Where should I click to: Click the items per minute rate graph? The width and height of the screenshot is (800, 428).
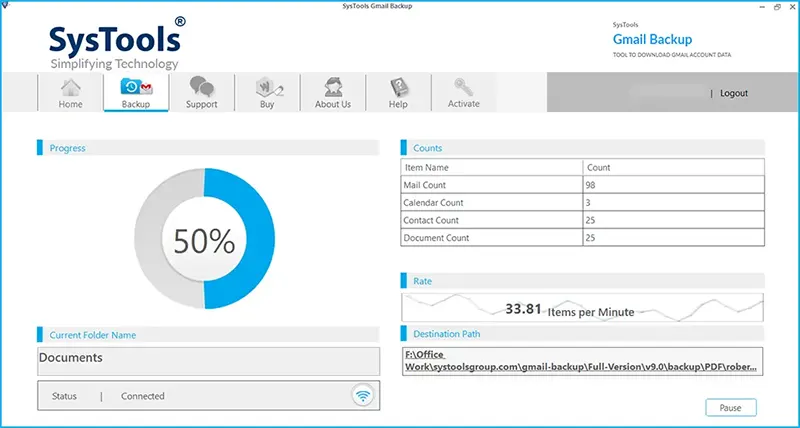(x=582, y=307)
